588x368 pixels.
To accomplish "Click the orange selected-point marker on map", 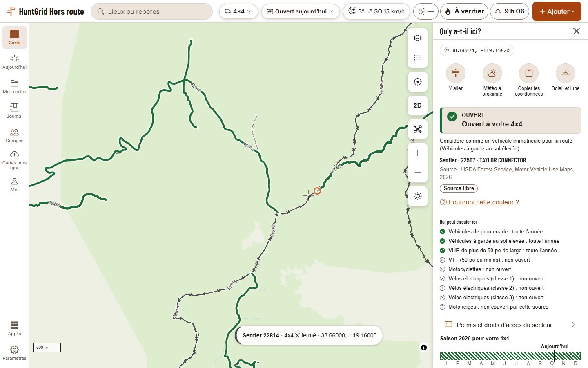I will point(317,191).
